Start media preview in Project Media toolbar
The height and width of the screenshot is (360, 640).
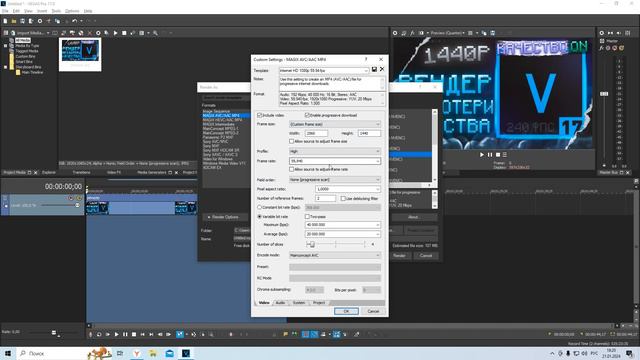pos(116,33)
